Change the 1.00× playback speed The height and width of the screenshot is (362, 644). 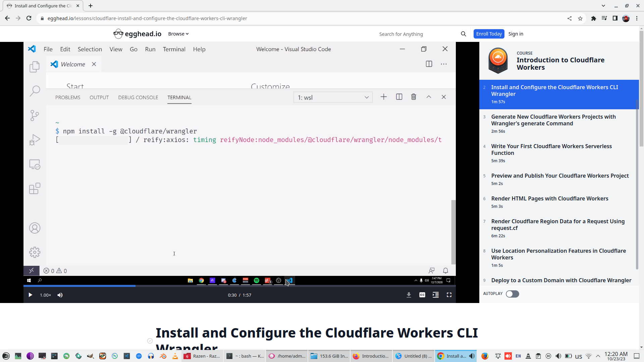tap(45, 295)
